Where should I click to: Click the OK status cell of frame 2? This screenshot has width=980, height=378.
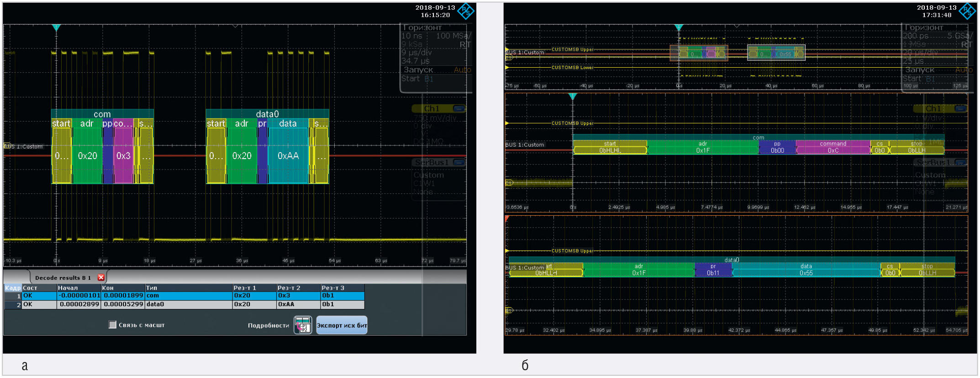coord(39,304)
